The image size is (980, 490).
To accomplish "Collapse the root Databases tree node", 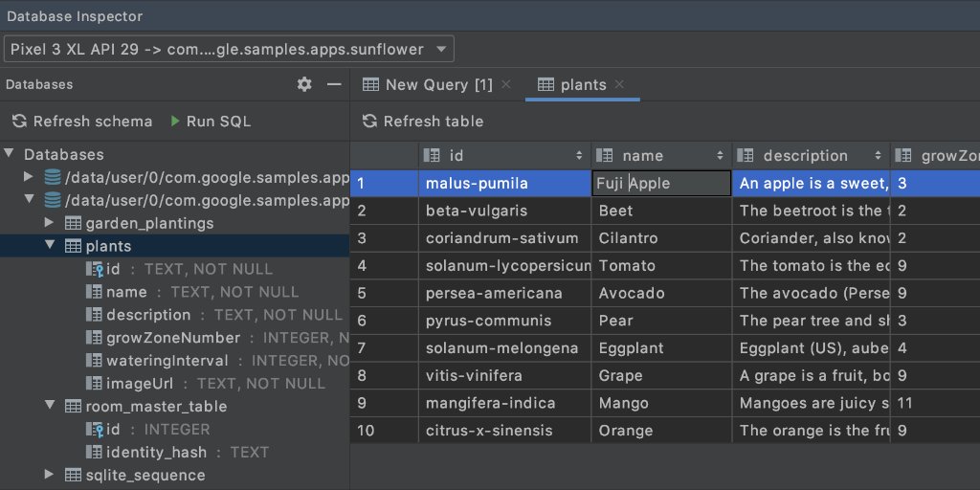I will (8, 154).
